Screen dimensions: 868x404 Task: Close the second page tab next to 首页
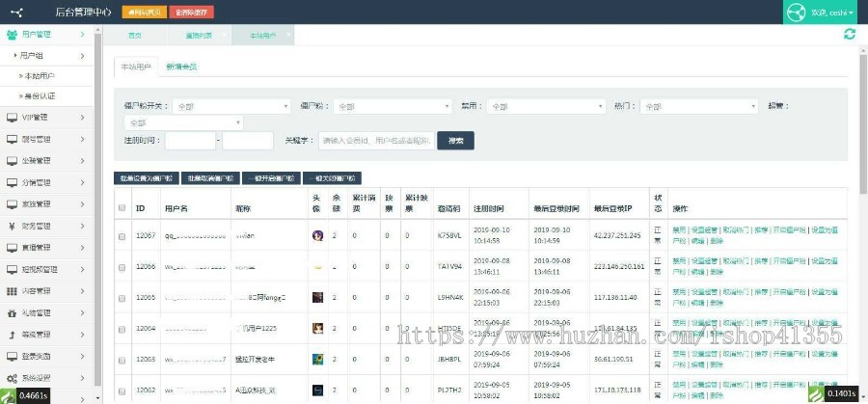pos(224,35)
